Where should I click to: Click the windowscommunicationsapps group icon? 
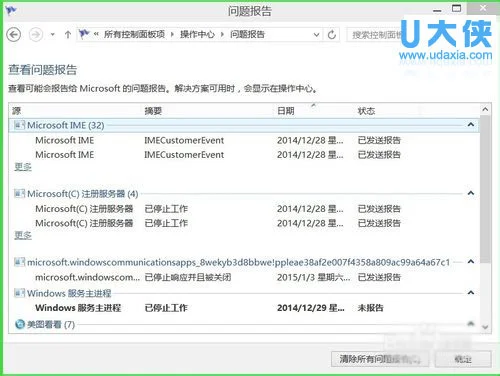[x=19, y=262]
